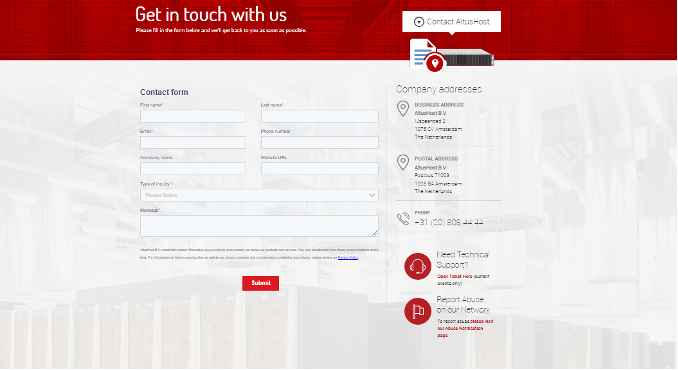The height and width of the screenshot is (370, 678).
Task: Click the headset technical support icon
Action: point(418,266)
